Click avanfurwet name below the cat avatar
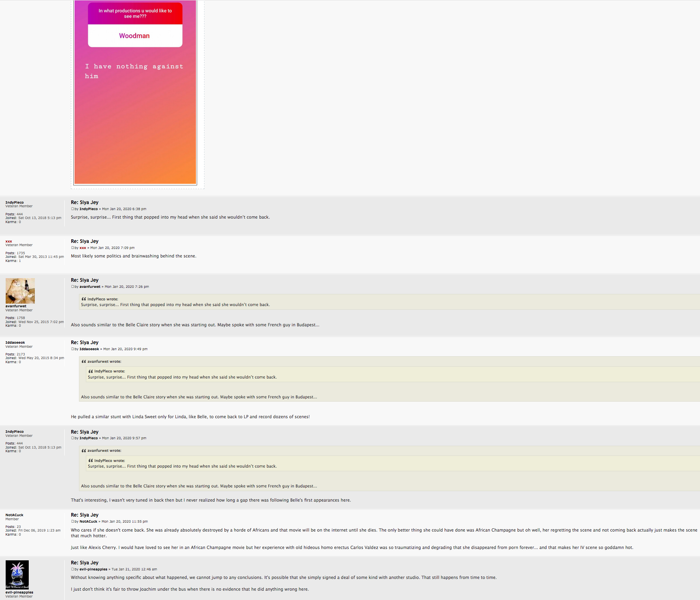700x600 pixels. tap(16, 306)
